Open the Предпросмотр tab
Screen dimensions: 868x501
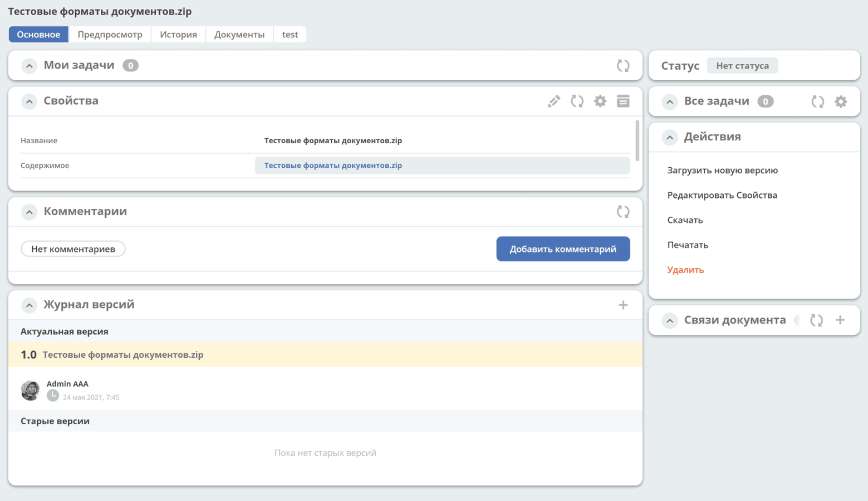point(110,34)
